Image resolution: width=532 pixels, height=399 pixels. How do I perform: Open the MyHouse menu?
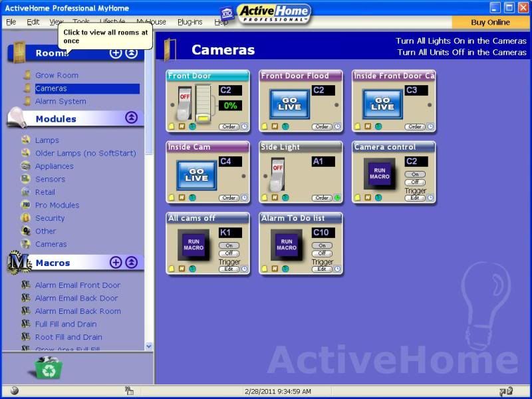tap(152, 22)
